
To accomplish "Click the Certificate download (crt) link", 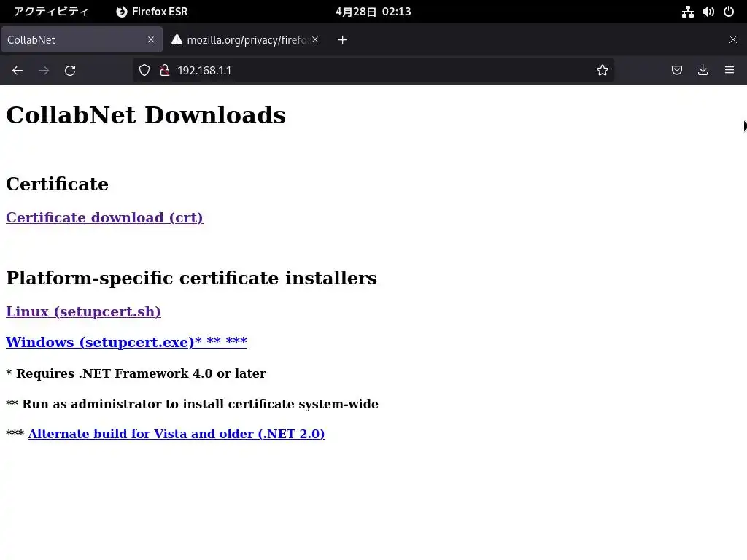I will (x=104, y=217).
